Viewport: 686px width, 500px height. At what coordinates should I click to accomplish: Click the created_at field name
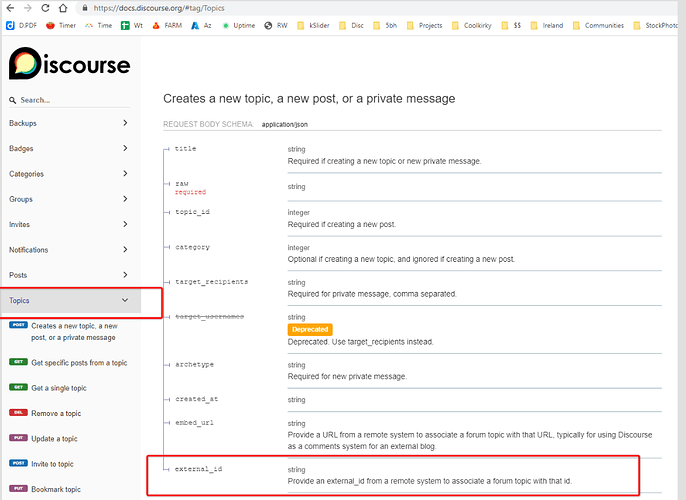point(196,399)
